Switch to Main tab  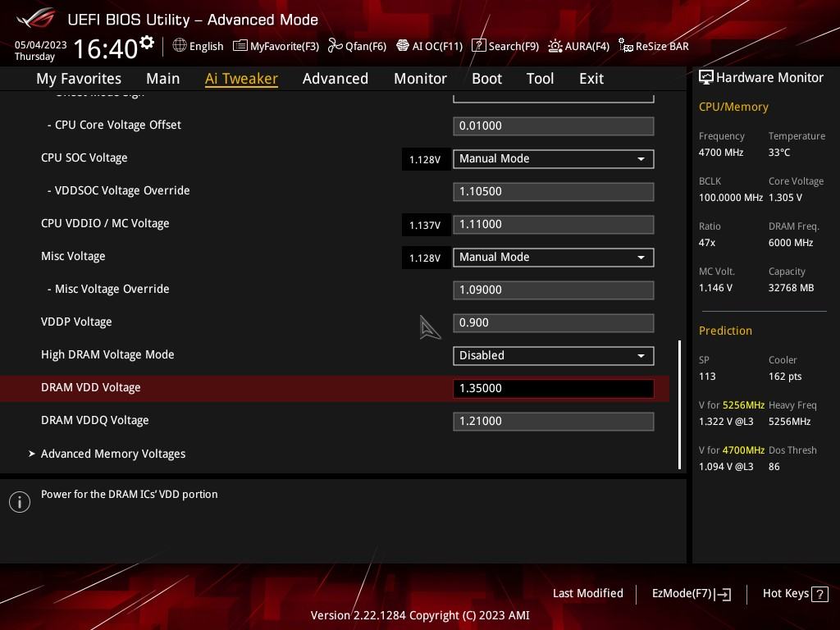point(163,79)
